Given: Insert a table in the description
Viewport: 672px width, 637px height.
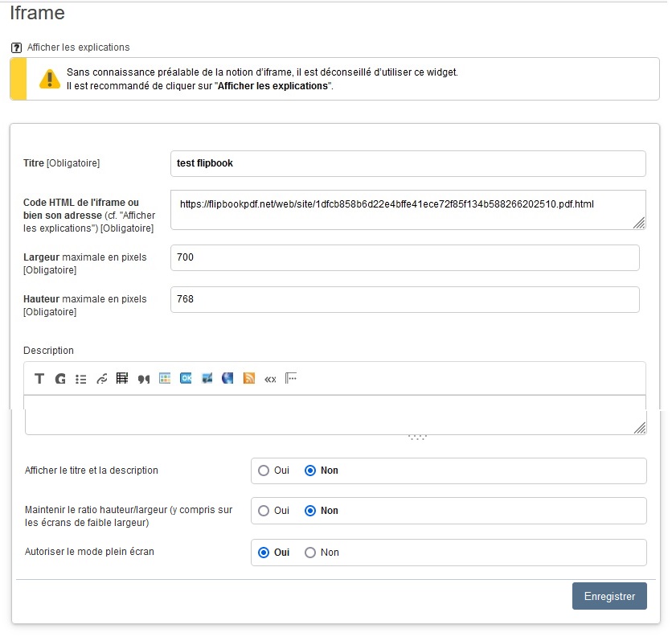Looking at the screenshot, I should (123, 379).
